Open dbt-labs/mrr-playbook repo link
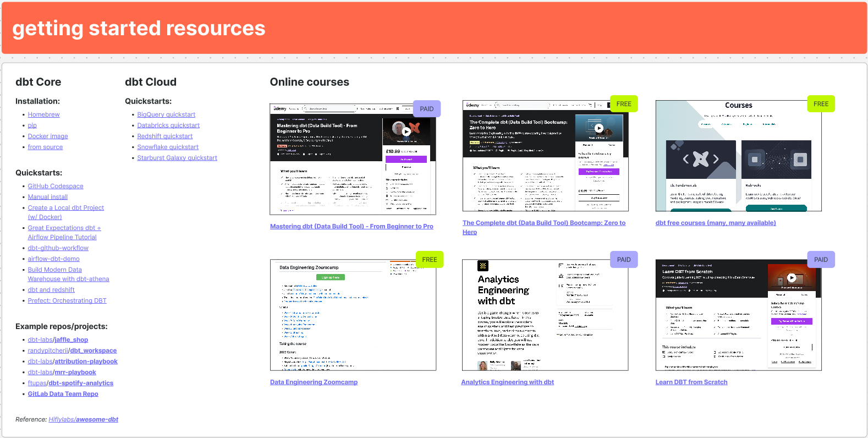This screenshot has height=438, width=868. pyautogui.click(x=62, y=373)
